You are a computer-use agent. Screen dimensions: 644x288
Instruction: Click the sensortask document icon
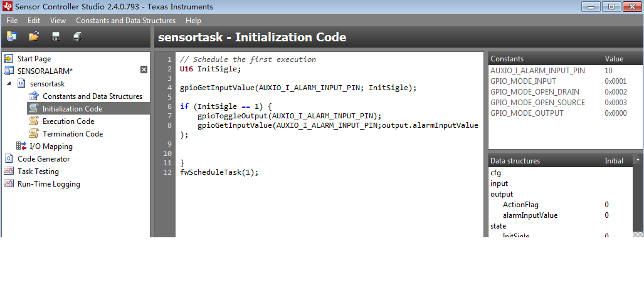21,84
